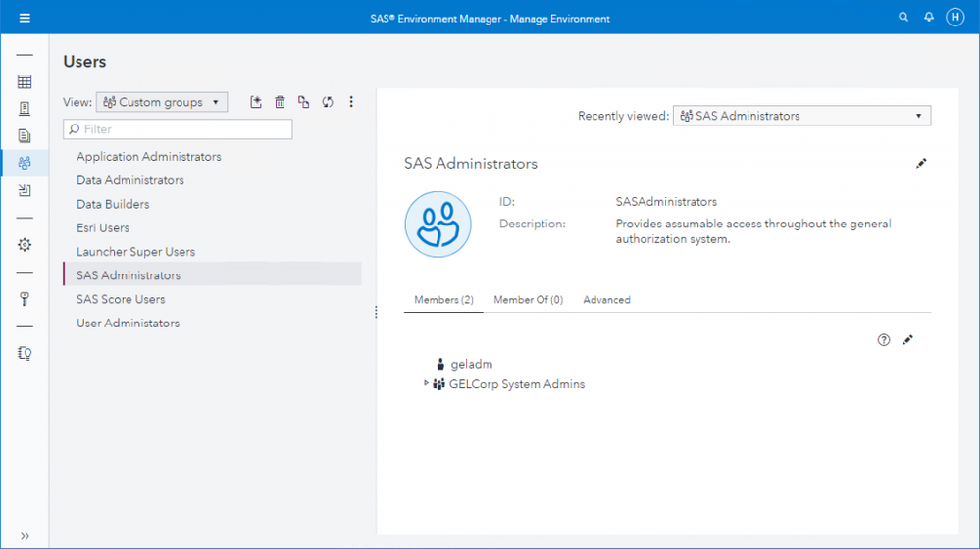
Task: Expand the GELCorp System Admins group
Action: click(426, 384)
